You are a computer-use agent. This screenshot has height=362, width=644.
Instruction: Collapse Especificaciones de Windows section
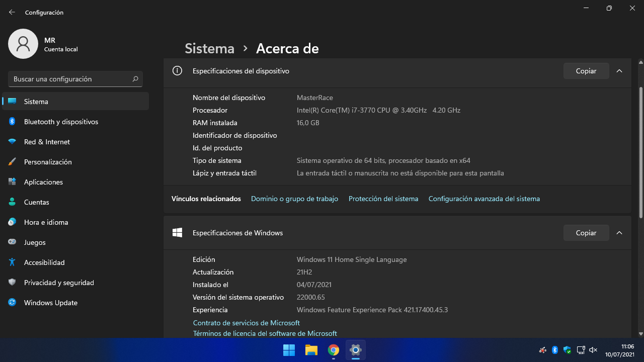tap(619, 233)
